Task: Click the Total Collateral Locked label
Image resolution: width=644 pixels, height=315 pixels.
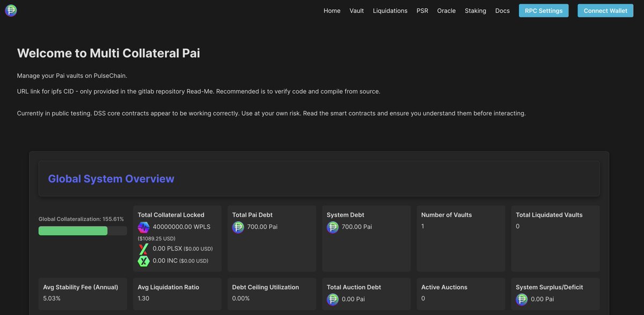Action: click(171, 215)
